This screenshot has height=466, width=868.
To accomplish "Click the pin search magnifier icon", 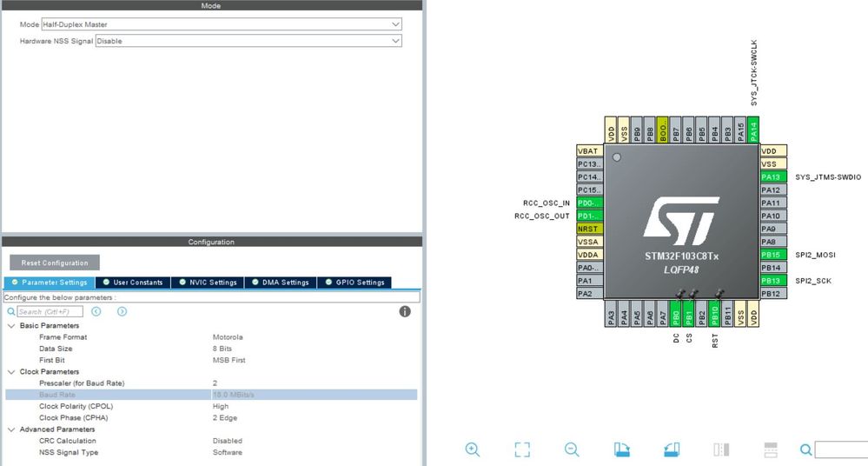I will 806,449.
